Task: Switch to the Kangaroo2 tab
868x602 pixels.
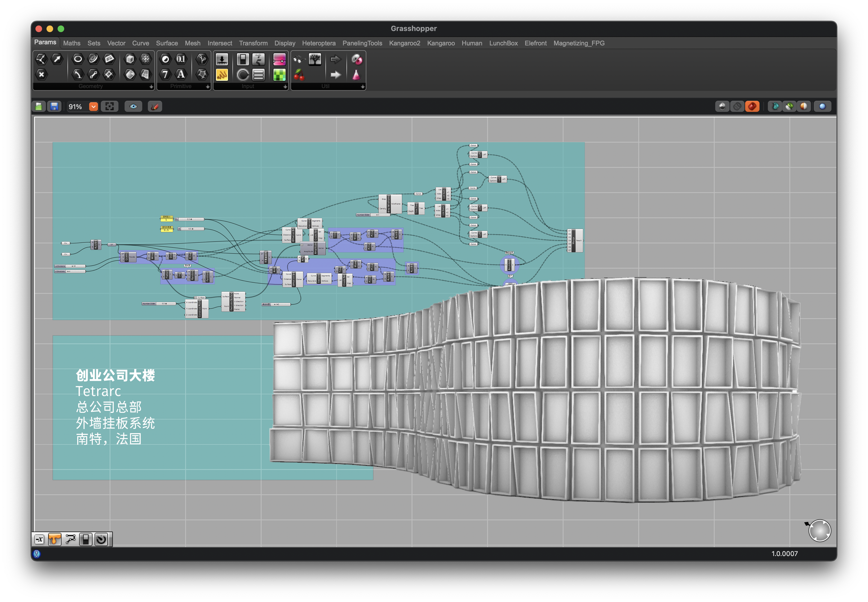Action: (x=404, y=43)
